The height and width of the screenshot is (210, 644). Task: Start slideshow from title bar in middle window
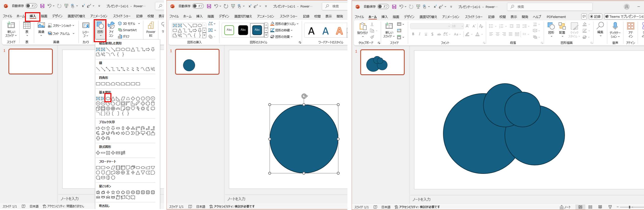coord(233,6)
